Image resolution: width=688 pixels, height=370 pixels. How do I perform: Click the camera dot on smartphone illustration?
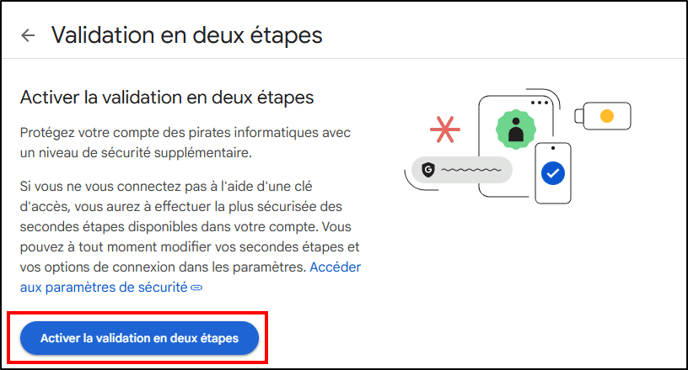pyautogui.click(x=553, y=148)
